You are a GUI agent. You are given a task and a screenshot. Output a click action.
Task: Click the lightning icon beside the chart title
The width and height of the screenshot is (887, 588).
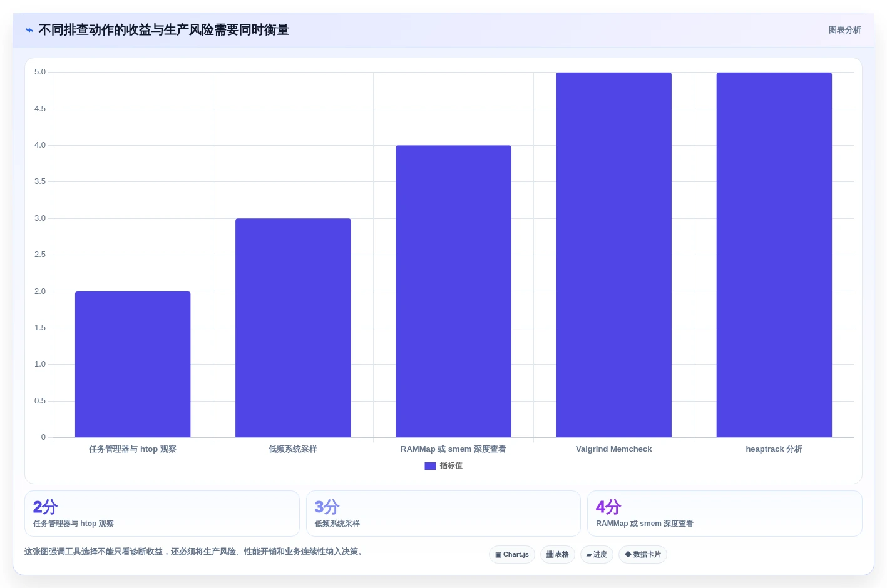(x=29, y=30)
